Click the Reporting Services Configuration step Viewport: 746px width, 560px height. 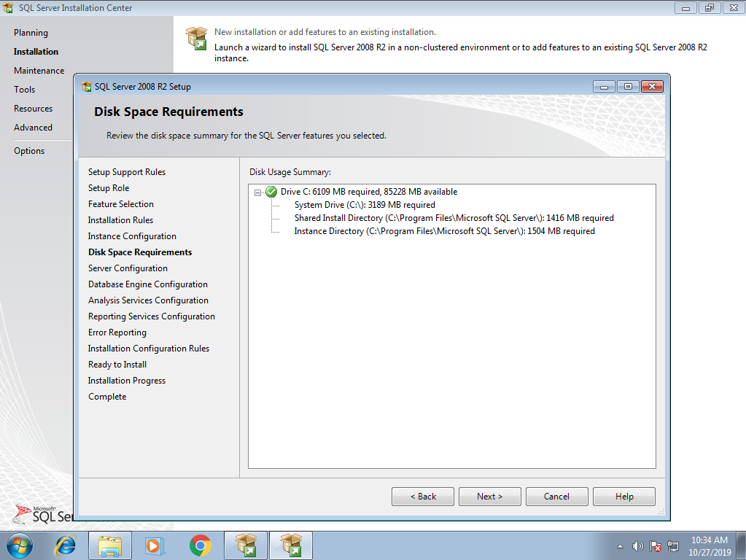click(151, 316)
